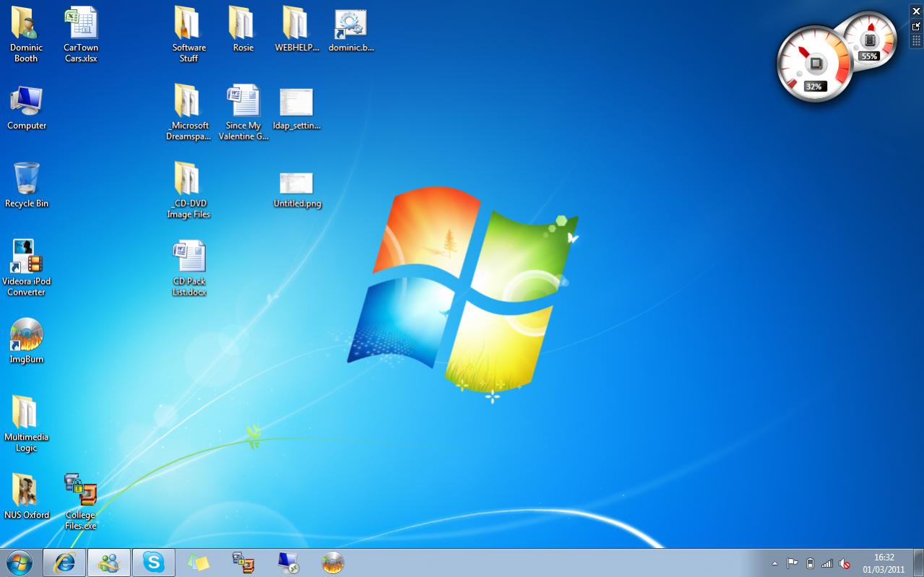Select the CD Pack List.docx document
924x577 pixels.
point(189,268)
